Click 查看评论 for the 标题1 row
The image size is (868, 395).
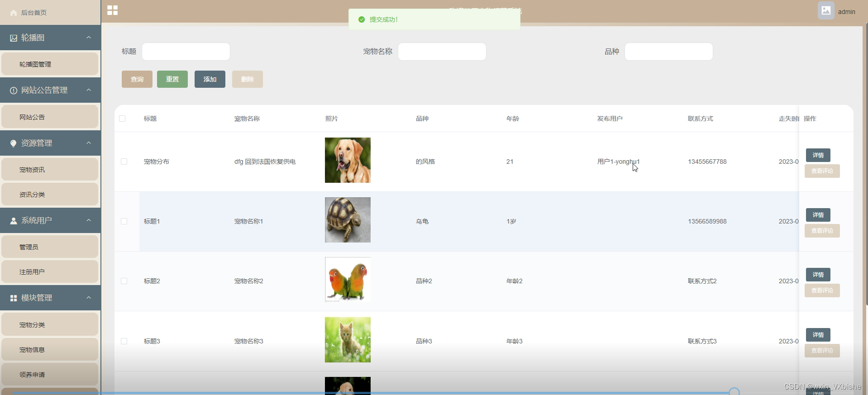pyautogui.click(x=822, y=231)
